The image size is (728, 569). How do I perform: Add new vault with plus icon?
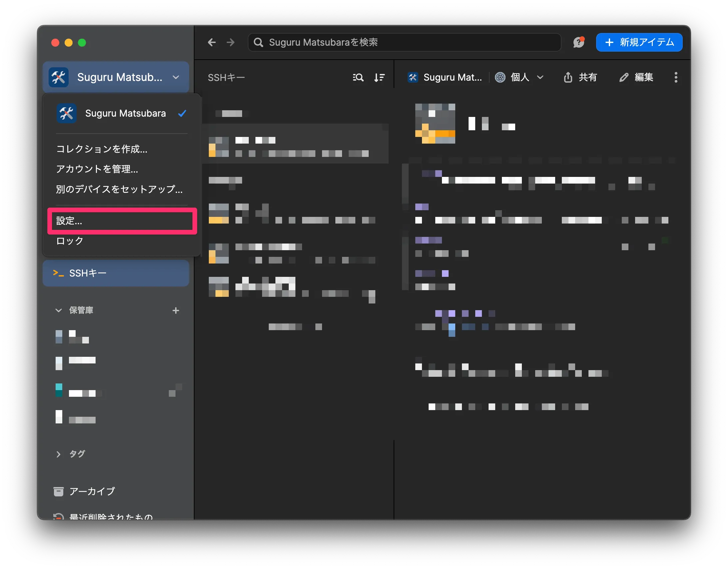tap(176, 310)
